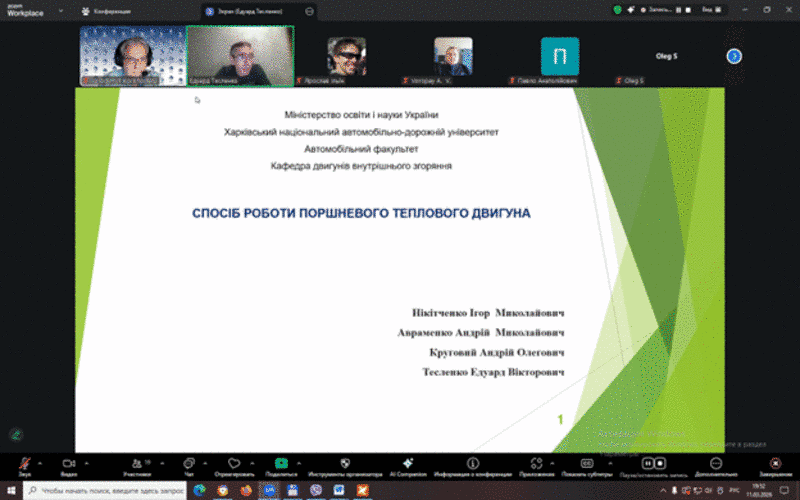
Task: Open Приложения apps in the toolbar
Action: pyautogui.click(x=537, y=464)
